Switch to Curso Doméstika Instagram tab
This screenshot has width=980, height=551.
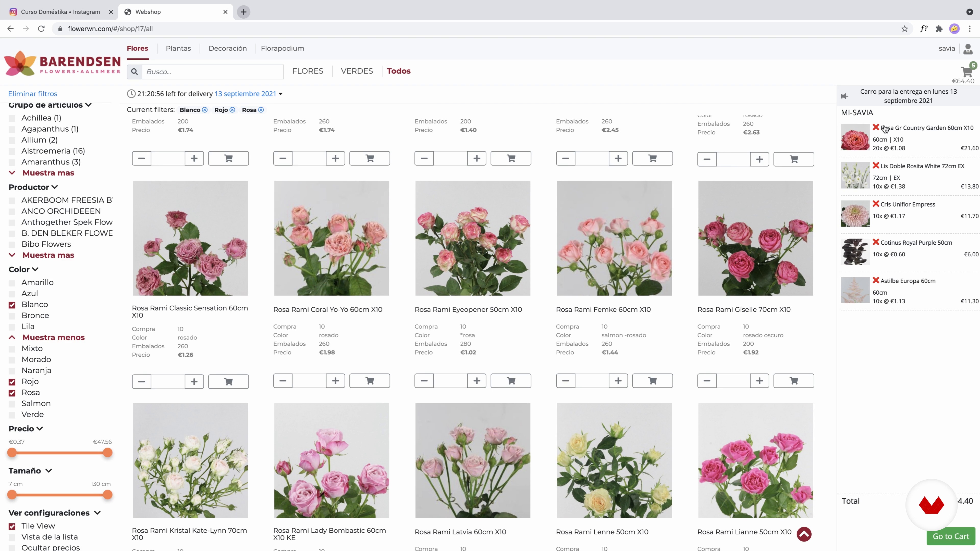pos(61,12)
